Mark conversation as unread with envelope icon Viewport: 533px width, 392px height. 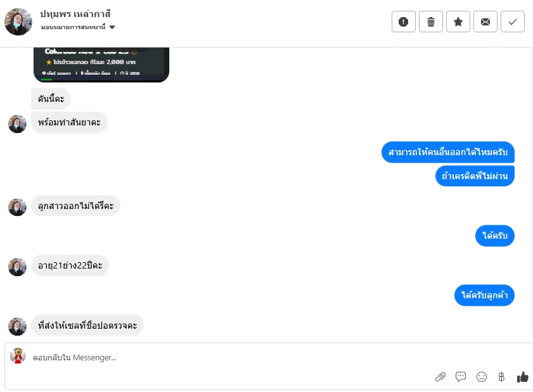point(485,22)
